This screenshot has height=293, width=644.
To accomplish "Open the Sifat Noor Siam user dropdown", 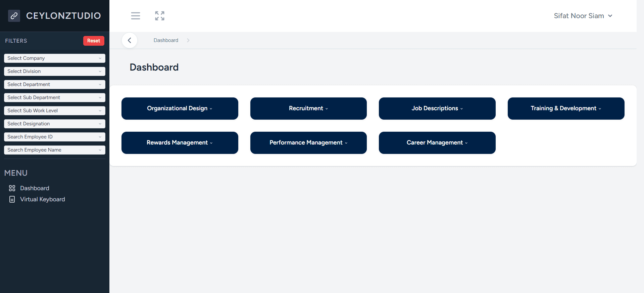I will 583,16.
